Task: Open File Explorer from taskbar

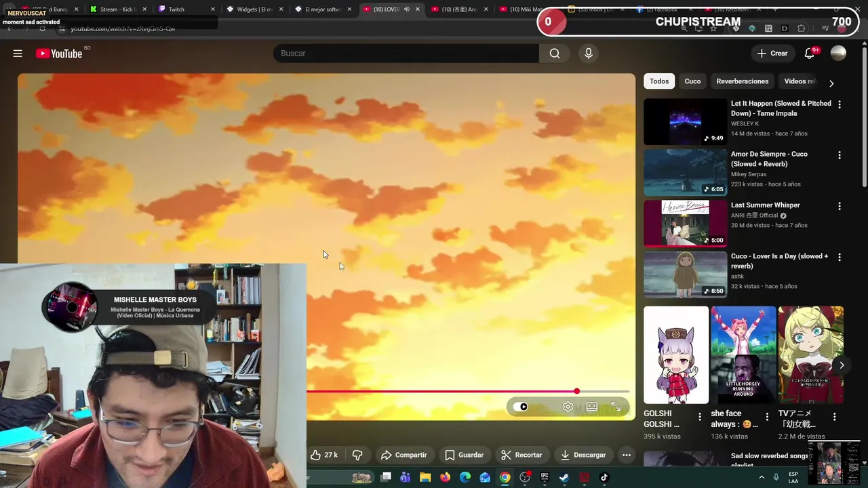Action: tap(425, 477)
